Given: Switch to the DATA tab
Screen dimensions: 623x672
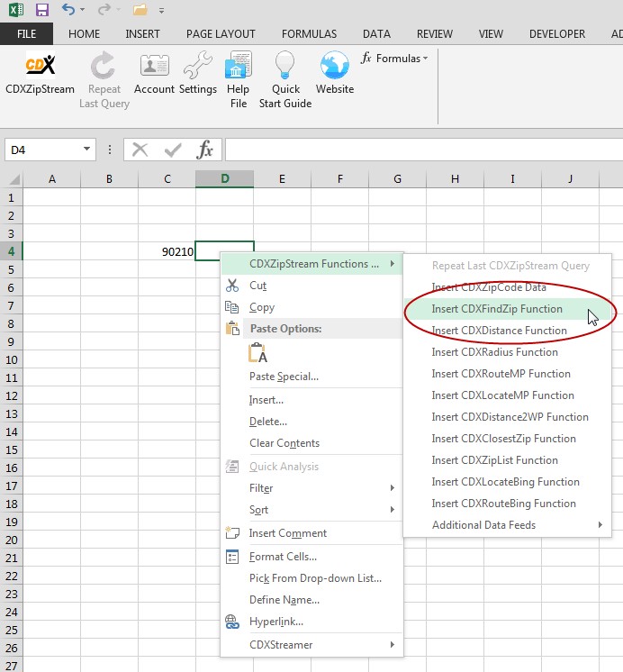Looking at the screenshot, I should (376, 34).
